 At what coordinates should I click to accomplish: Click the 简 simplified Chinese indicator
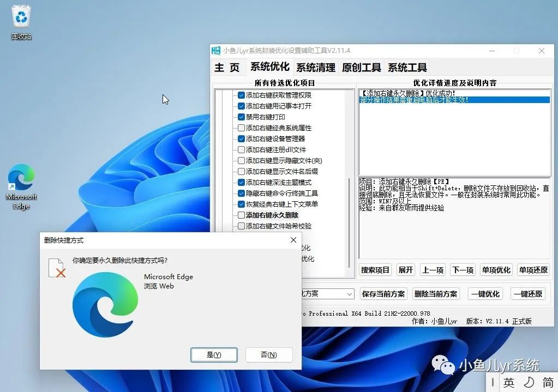click(x=548, y=383)
